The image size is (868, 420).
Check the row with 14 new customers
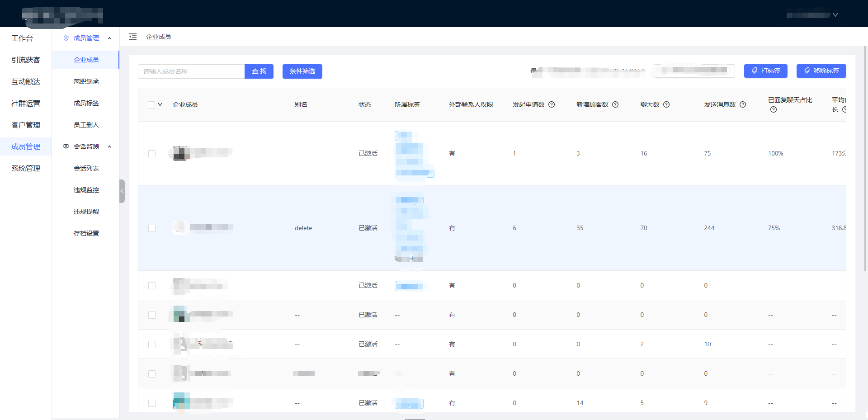point(152,403)
